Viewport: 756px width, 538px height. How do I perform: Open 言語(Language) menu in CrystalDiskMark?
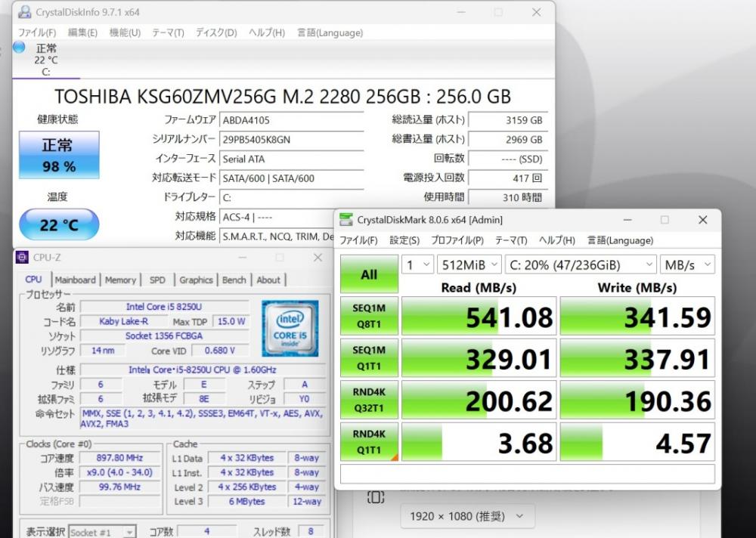point(621,240)
